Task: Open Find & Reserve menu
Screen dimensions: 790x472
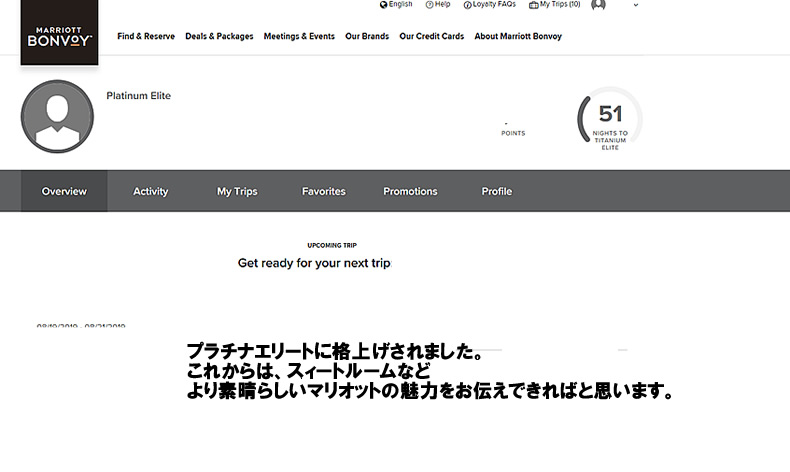Action: (146, 36)
